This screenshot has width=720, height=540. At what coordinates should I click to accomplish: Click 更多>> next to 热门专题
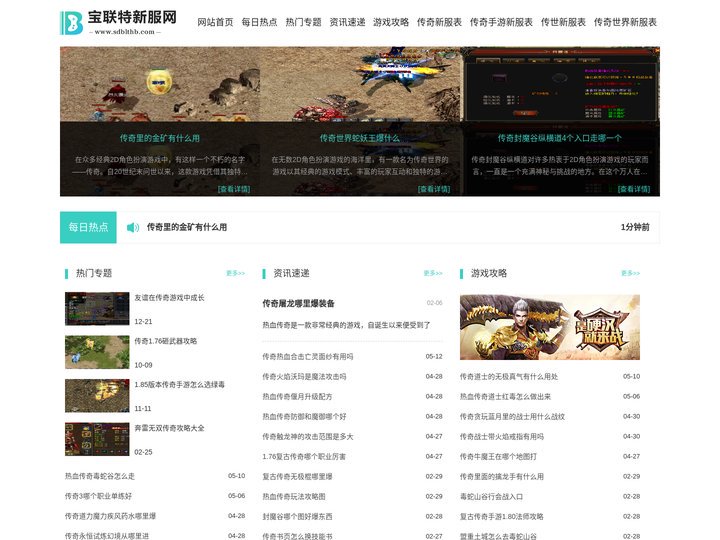[236, 273]
